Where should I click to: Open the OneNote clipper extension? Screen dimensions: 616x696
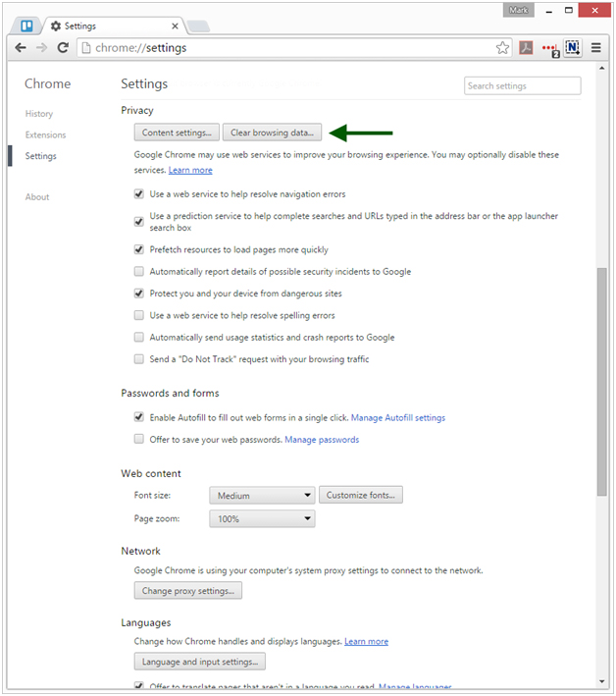574,48
